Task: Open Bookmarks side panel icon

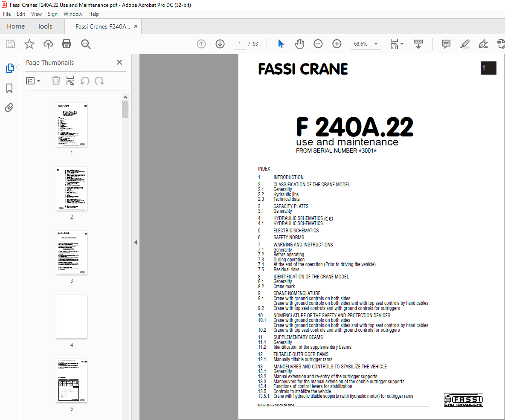Action: (9, 88)
